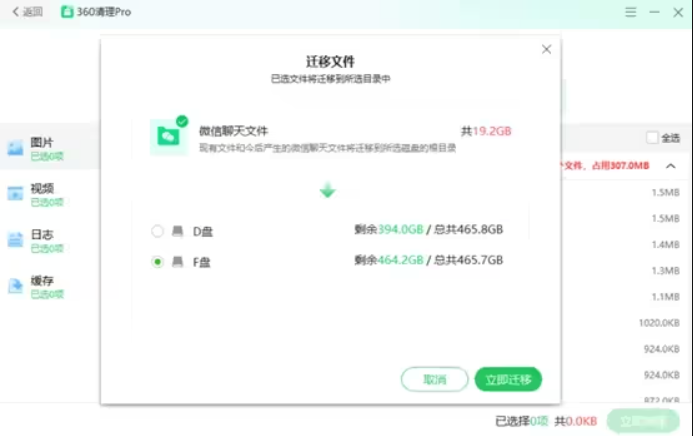Click the disabled green button at bottom right
Image resolution: width=693 pixels, height=436 pixels.
pyautogui.click(x=643, y=421)
